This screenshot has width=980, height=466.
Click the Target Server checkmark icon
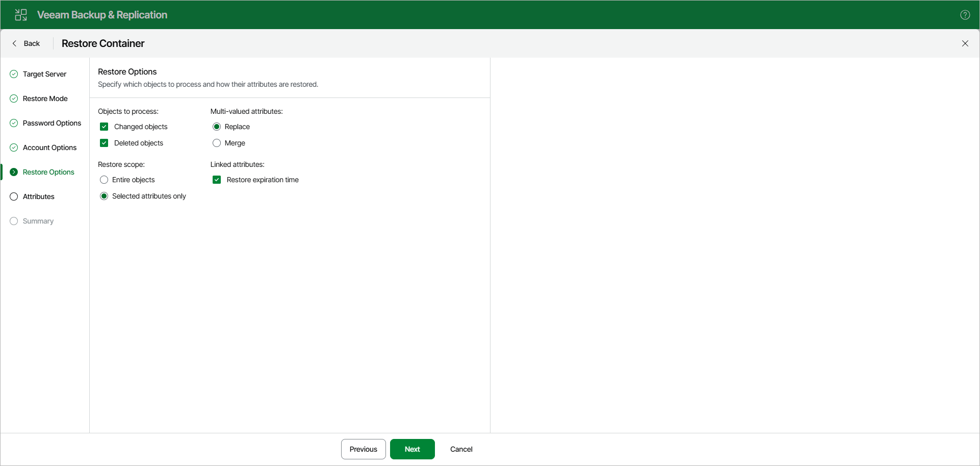tap(14, 74)
